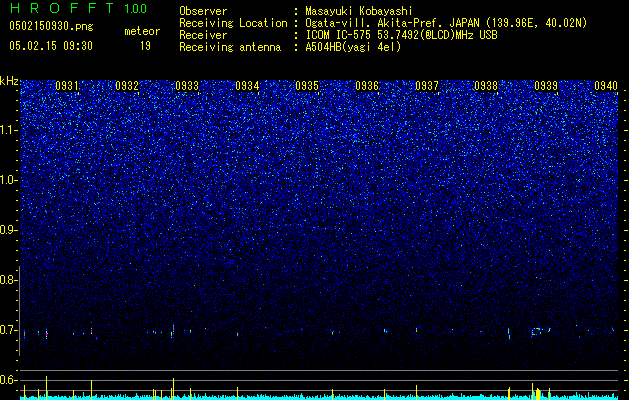Screen dimensions: 629x400
Task: Click the meteor label above the count
Action: pos(142,31)
